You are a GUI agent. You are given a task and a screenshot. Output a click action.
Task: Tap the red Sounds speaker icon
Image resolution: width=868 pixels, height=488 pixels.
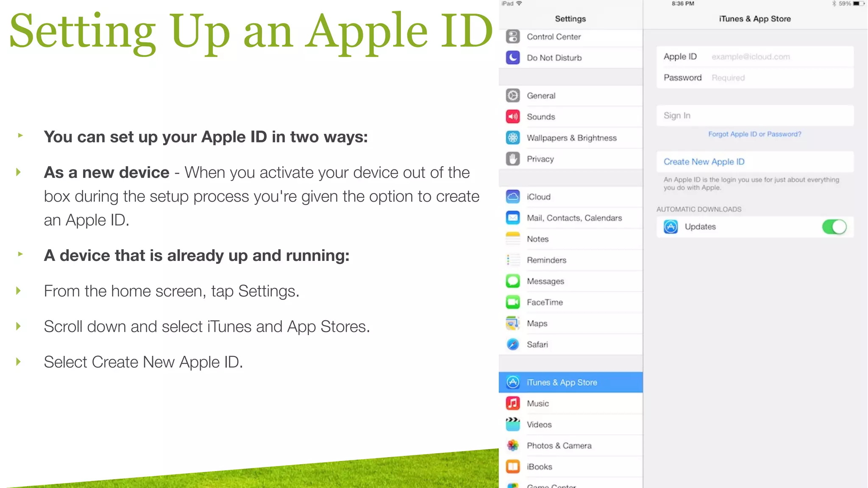point(513,116)
